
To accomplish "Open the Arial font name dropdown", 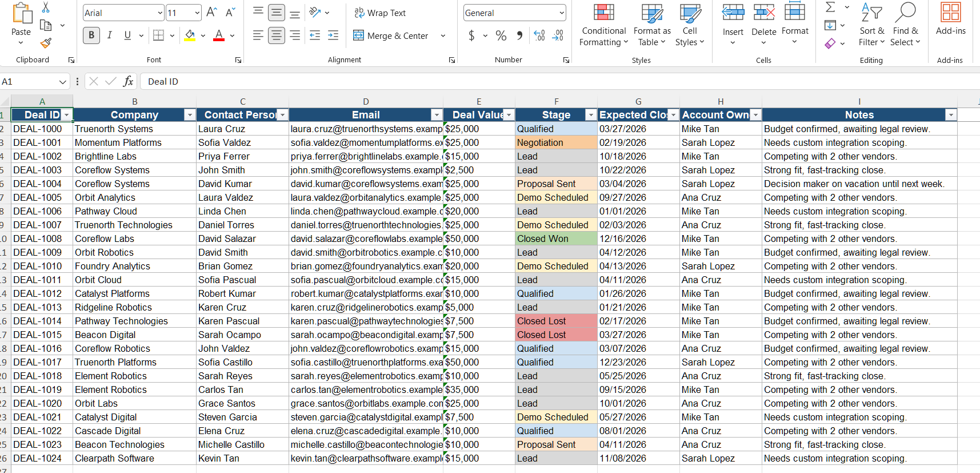I will point(160,13).
